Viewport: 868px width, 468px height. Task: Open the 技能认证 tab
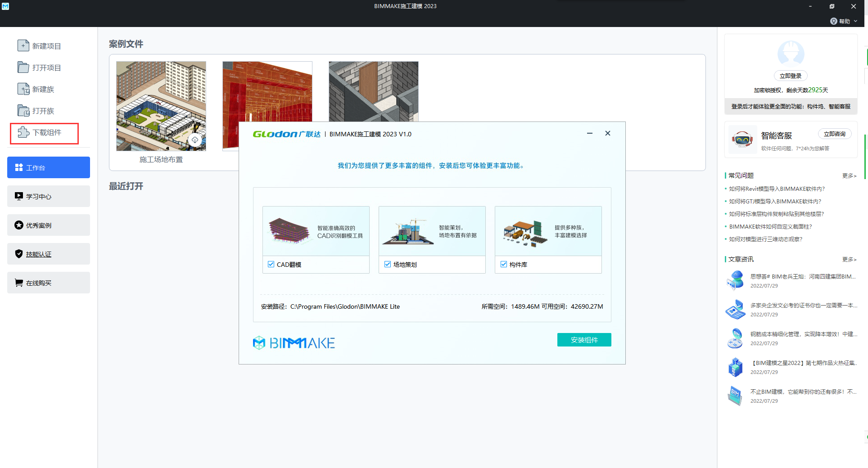click(49, 254)
